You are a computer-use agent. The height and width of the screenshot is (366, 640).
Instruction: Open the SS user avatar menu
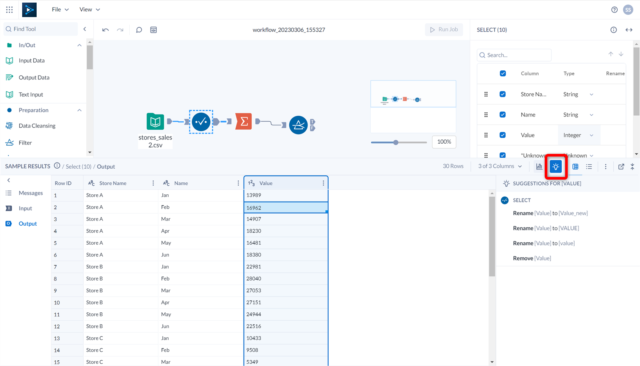(628, 10)
